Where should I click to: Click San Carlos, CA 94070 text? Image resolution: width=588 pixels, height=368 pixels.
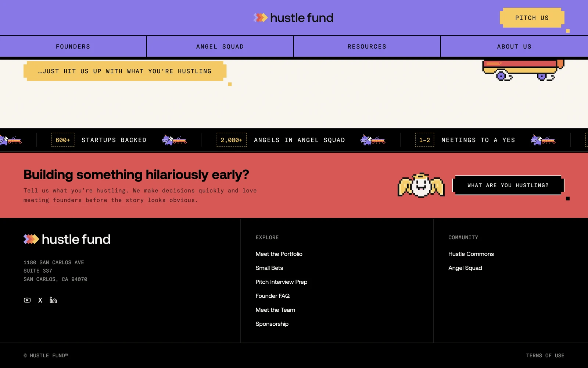[55, 279]
